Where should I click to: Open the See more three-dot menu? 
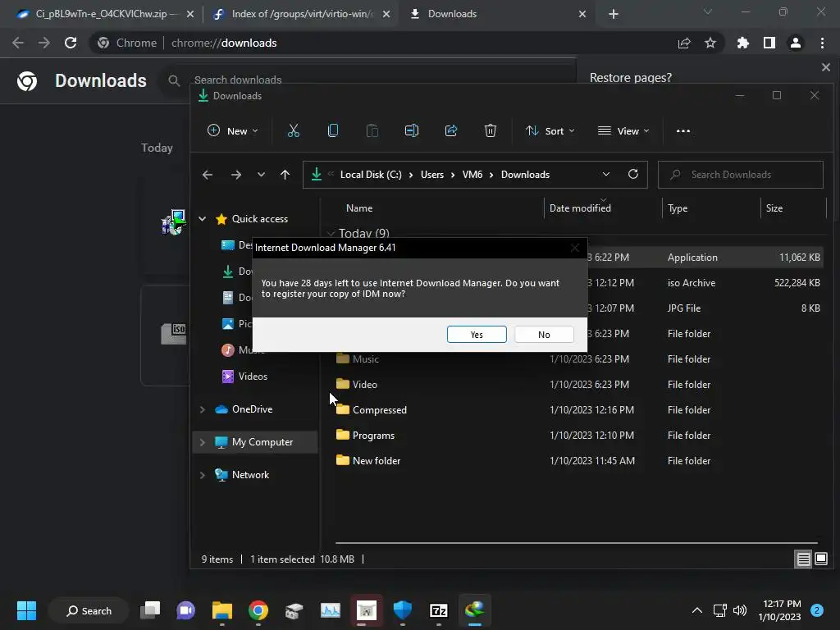click(x=683, y=130)
